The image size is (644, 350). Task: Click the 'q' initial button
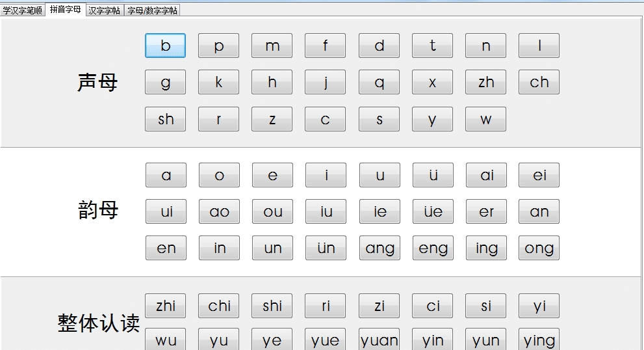tap(379, 83)
